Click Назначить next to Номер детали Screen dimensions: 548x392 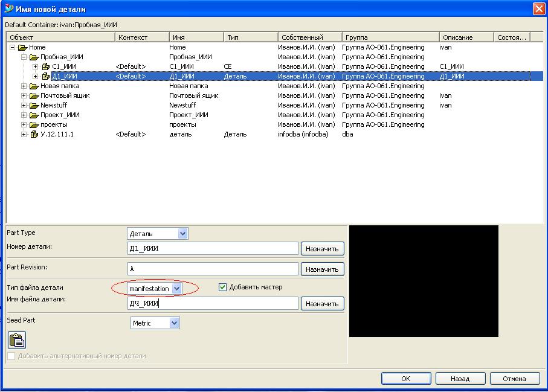(322, 249)
